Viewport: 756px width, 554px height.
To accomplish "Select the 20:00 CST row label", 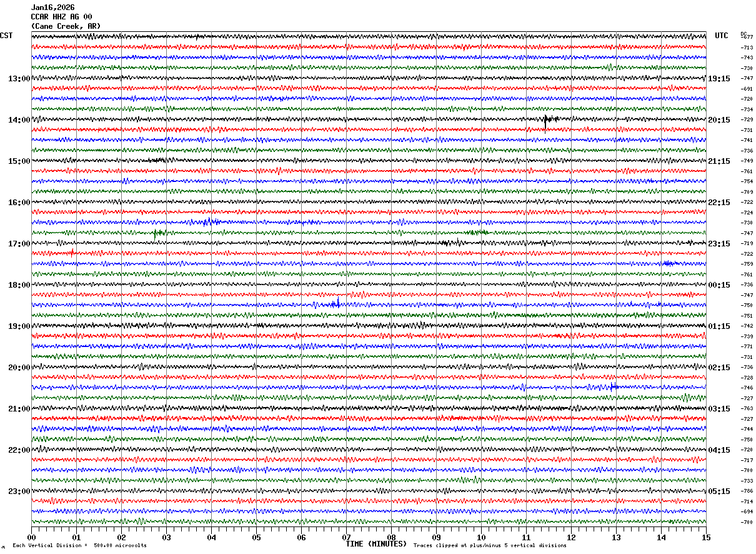I will [19, 368].
